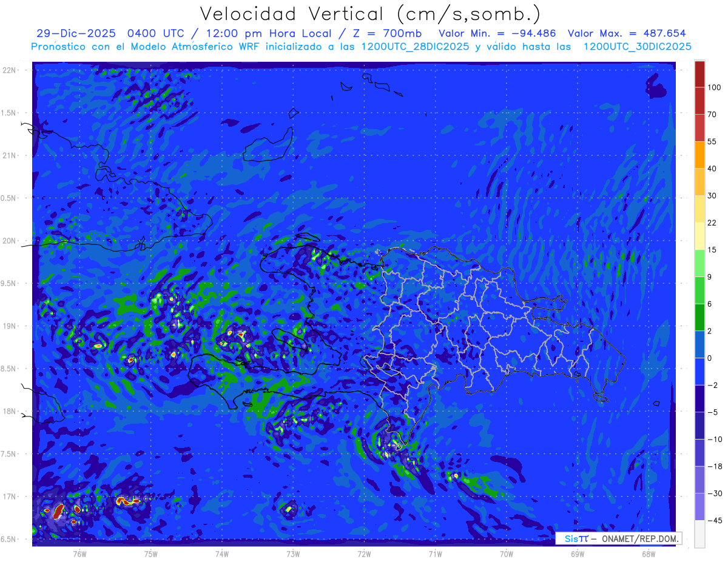This screenshot has width=728, height=562.
Task: Click the dark green swatch between 2 and 6
Action: pos(699,317)
